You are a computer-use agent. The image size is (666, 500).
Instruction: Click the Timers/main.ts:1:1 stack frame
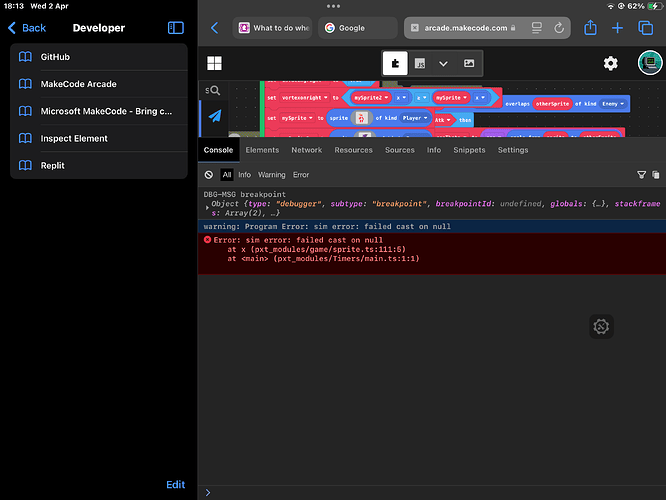click(323, 259)
